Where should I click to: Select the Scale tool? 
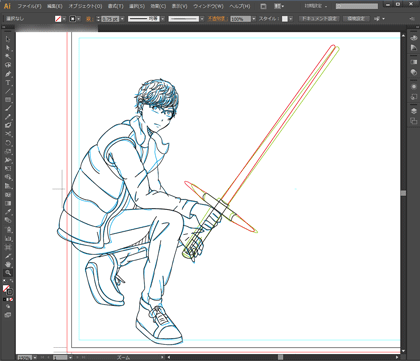[8, 152]
